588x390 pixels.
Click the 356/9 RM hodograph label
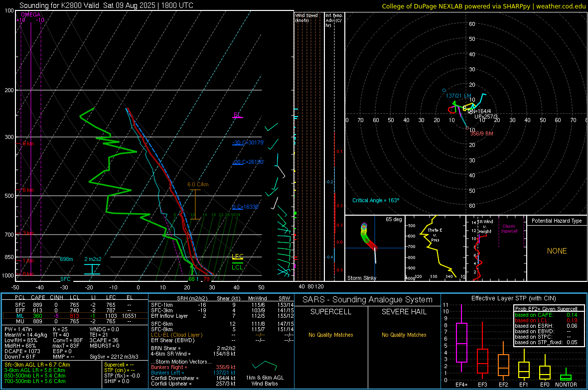(x=481, y=133)
